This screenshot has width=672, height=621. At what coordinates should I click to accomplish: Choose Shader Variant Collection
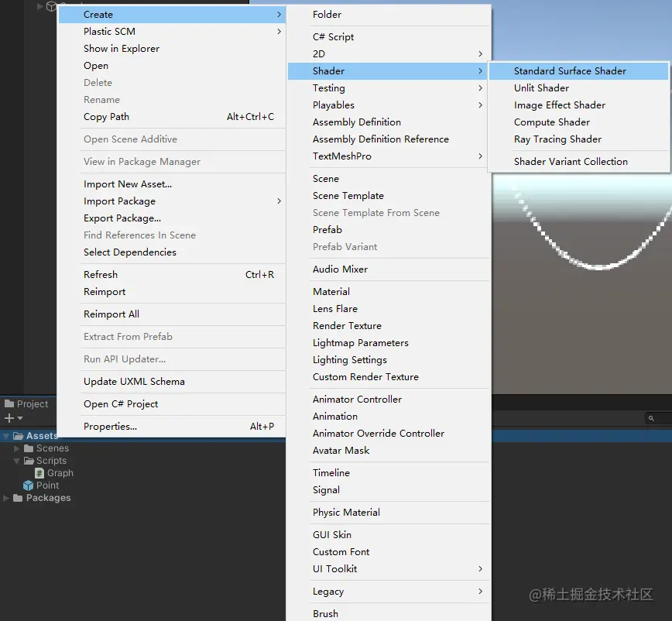(578, 162)
